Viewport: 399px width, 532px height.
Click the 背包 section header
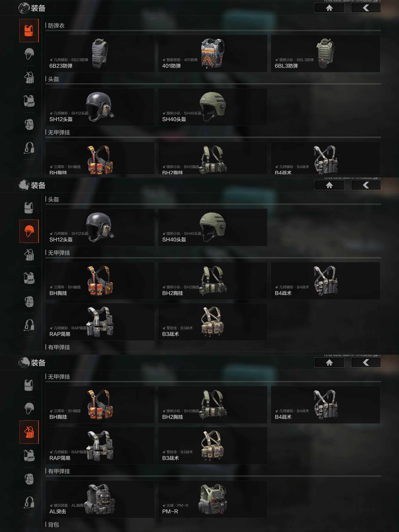53,524
